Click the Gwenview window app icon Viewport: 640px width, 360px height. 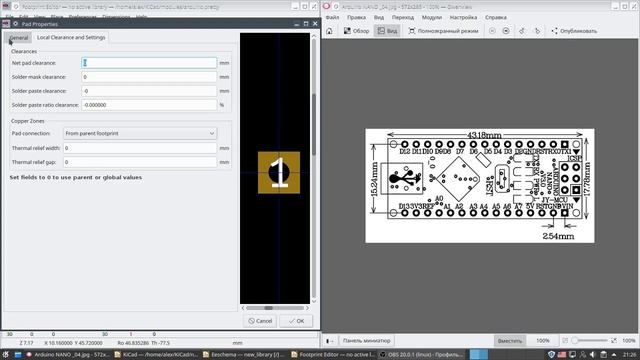[x=326, y=7]
